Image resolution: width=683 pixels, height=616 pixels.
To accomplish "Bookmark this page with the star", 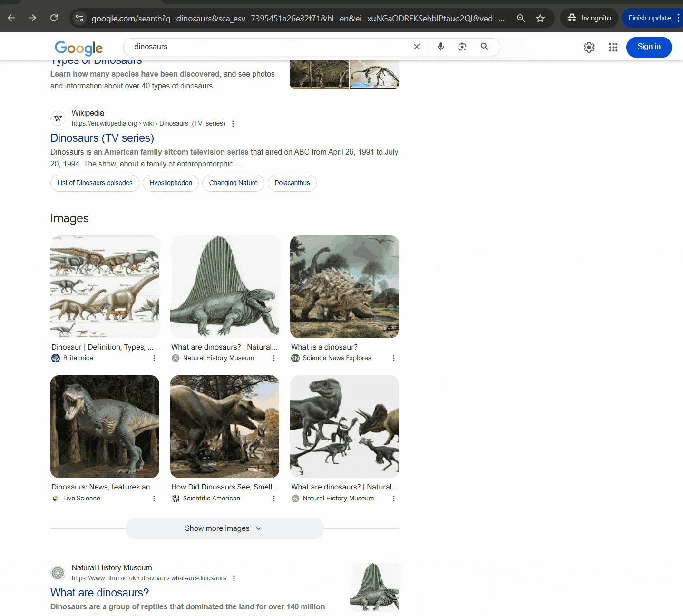I will 540,18.
